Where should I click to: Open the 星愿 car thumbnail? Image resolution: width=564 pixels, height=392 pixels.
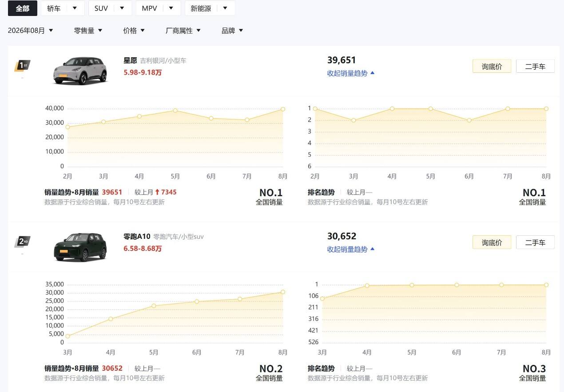point(80,71)
